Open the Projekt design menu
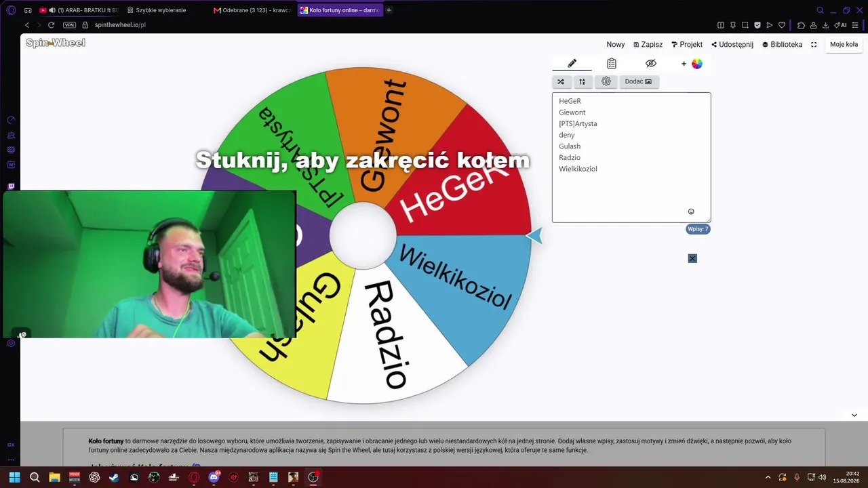Image resolution: width=868 pixels, height=488 pixels. pyautogui.click(x=687, y=45)
